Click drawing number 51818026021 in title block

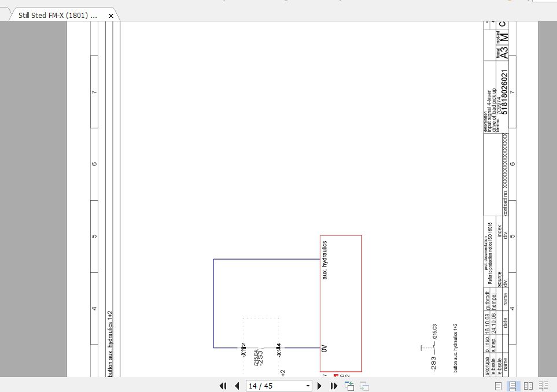tap(504, 93)
